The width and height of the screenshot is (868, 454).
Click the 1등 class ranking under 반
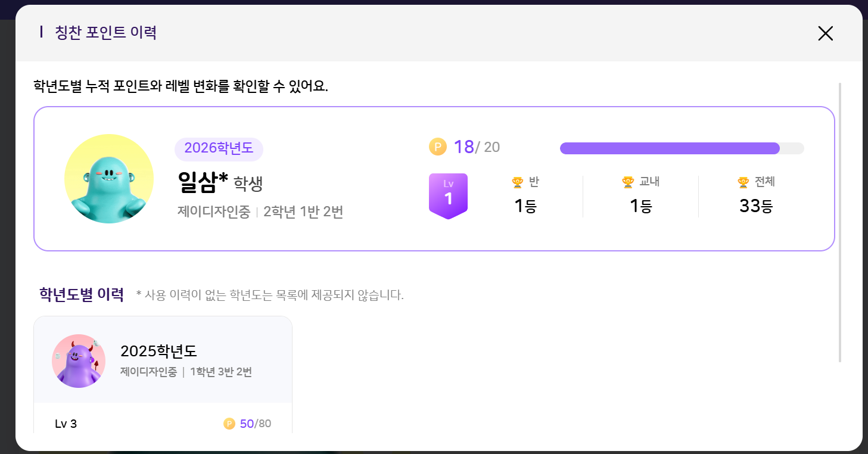(525, 206)
